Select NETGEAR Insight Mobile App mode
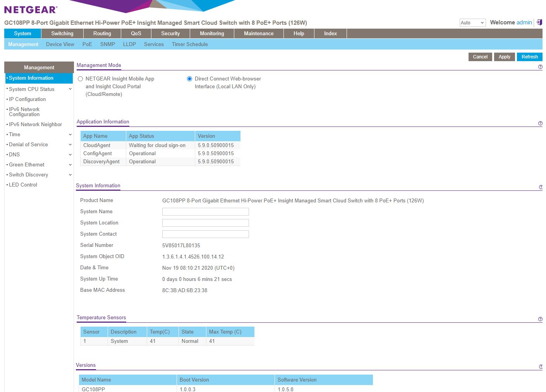 81,79
